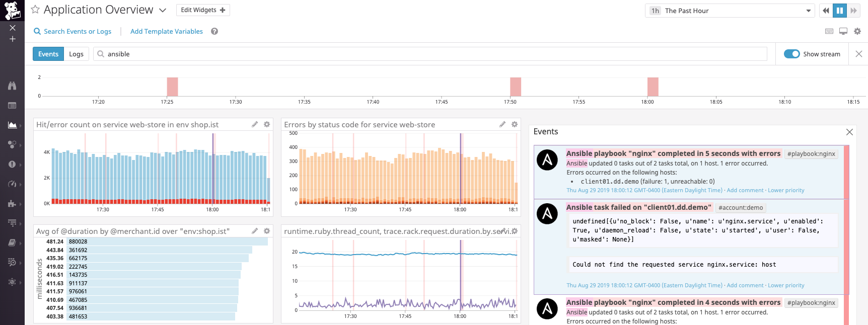Click Ansible avatar on task failed event
868x325 pixels.
[x=547, y=214]
